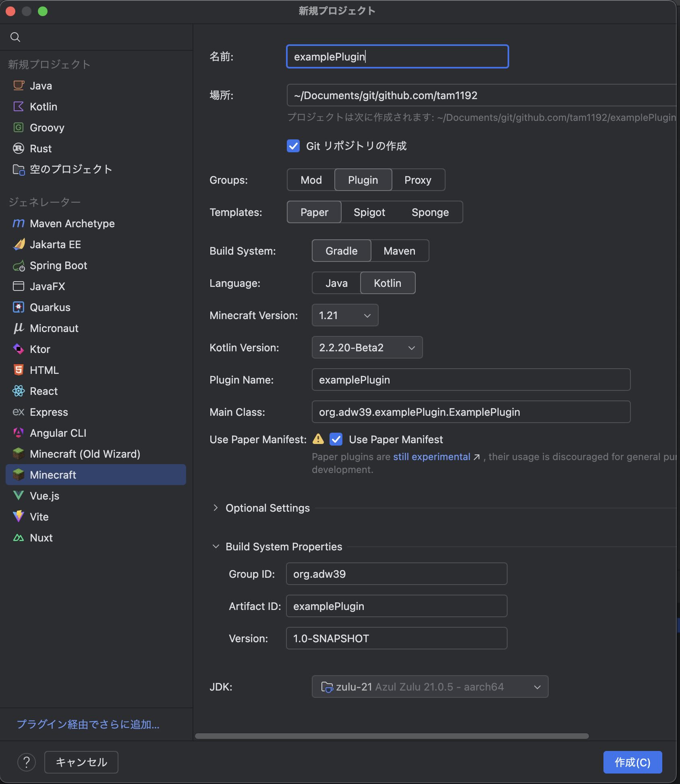The image size is (680, 784).
Task: Open the Kotlin Version dropdown
Action: click(367, 347)
